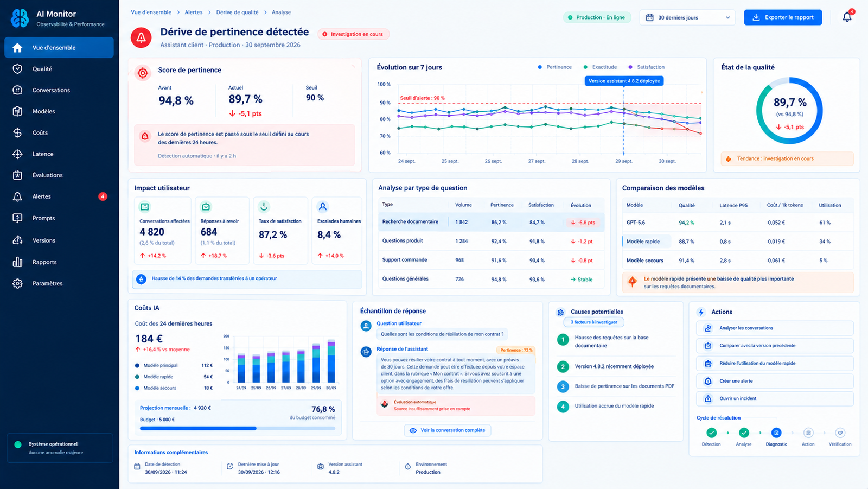Image resolution: width=868 pixels, height=489 pixels.
Task: Click the Escalades humaines person icon
Action: pos(323,207)
